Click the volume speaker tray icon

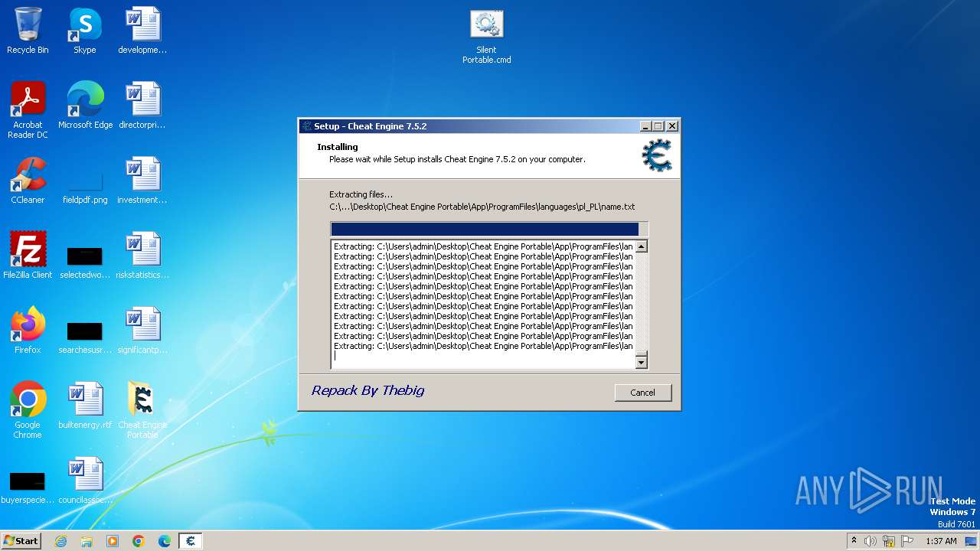click(x=871, y=541)
